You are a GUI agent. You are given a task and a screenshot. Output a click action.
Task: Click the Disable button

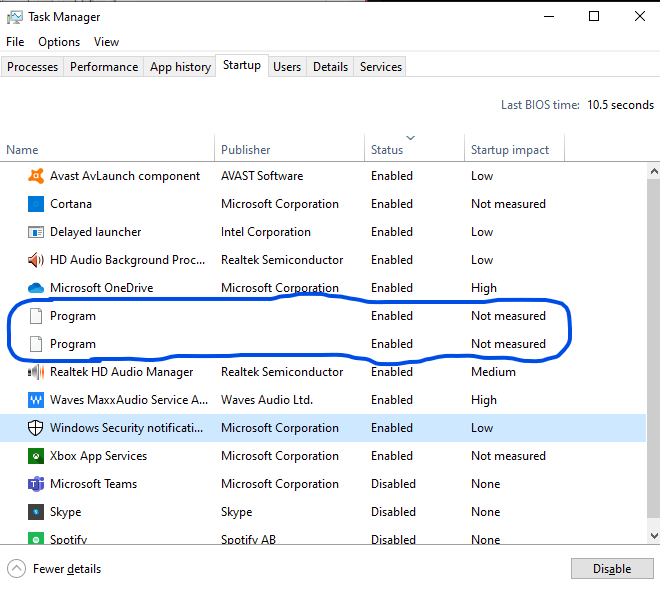click(612, 569)
